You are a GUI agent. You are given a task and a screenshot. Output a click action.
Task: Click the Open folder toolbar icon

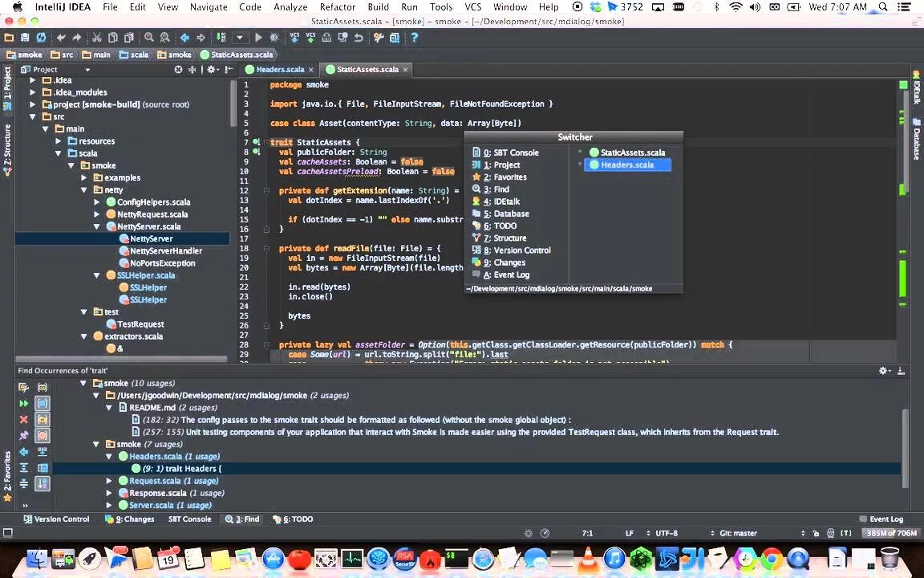point(9,38)
